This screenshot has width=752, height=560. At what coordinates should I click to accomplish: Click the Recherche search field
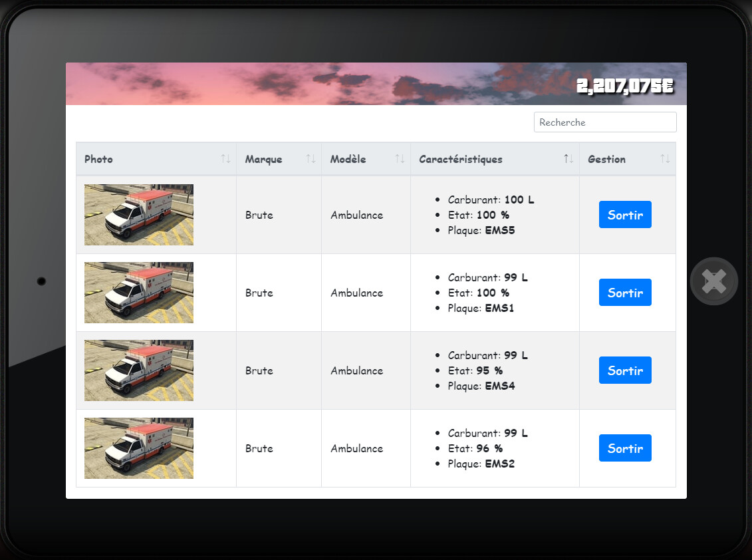(605, 122)
